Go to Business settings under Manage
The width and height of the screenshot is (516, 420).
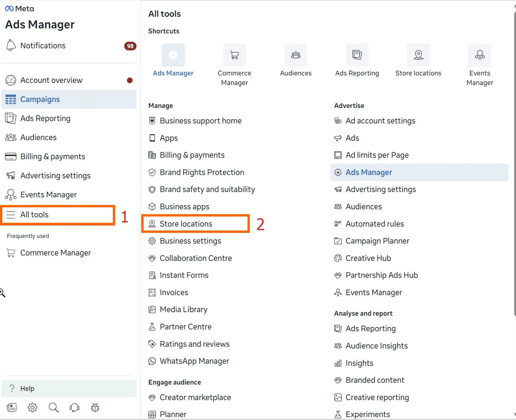tap(190, 241)
